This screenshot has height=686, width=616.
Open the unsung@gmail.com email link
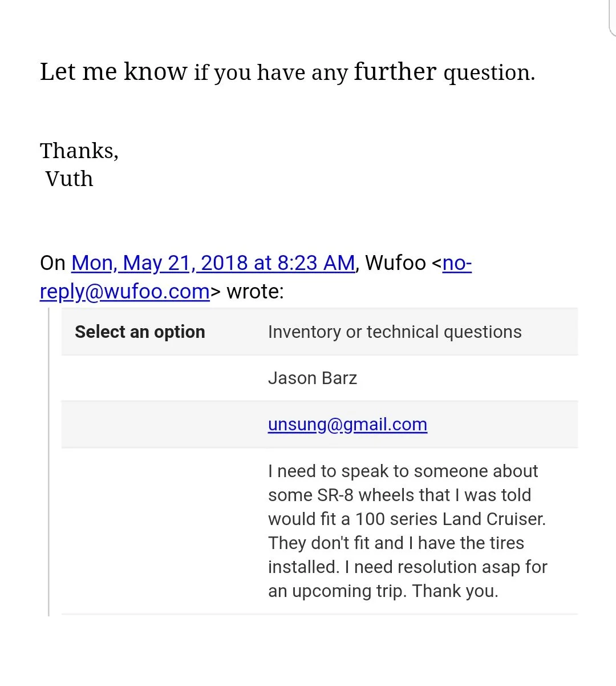pyautogui.click(x=347, y=425)
